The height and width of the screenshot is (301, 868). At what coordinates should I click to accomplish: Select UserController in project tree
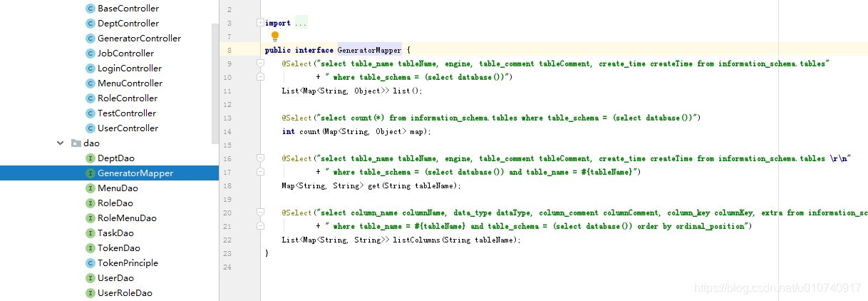point(128,128)
